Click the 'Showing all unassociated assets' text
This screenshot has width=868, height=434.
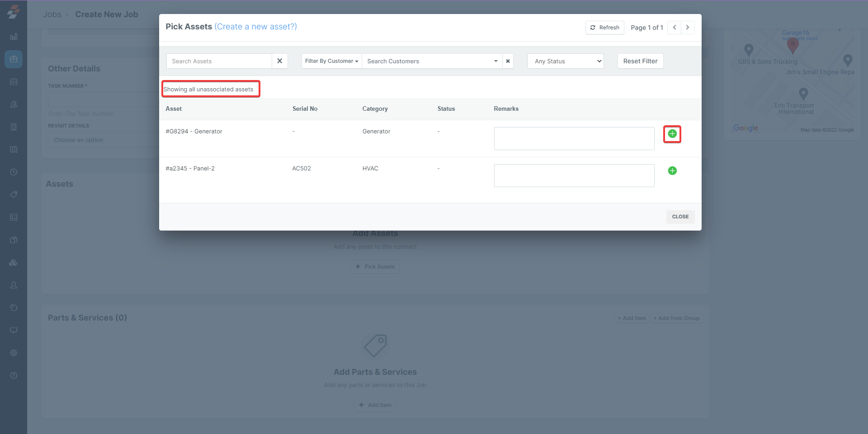[x=208, y=90]
